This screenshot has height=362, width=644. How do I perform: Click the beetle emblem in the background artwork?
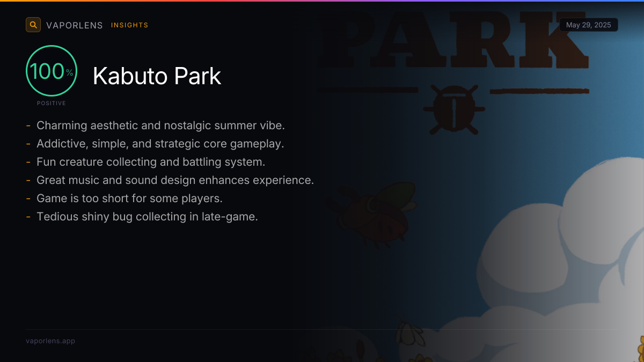[454, 109]
